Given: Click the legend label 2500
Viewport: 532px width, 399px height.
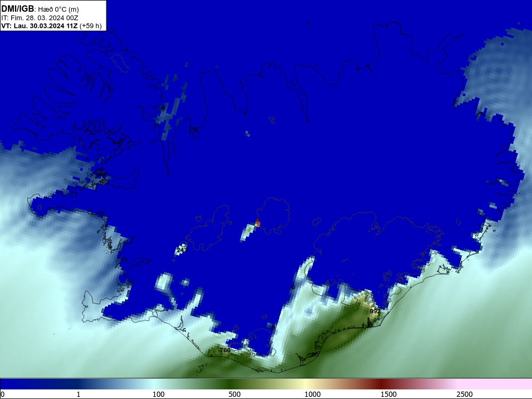Looking at the screenshot, I should pos(464,394).
